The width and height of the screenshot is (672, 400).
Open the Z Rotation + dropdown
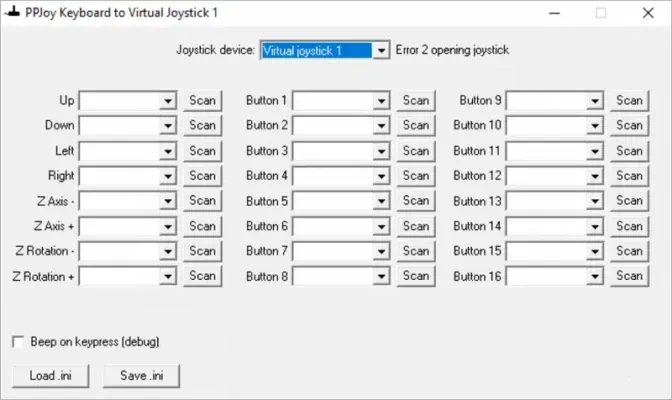point(167,276)
